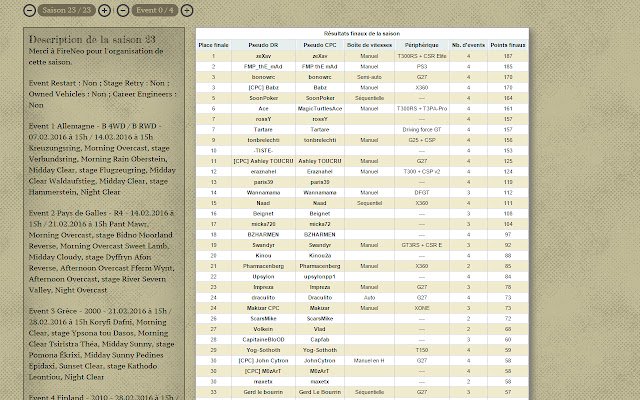Image resolution: width=640 pixels, height=400 pixels.
Task: Click 187 points in zoXav row
Action: click(x=508, y=56)
